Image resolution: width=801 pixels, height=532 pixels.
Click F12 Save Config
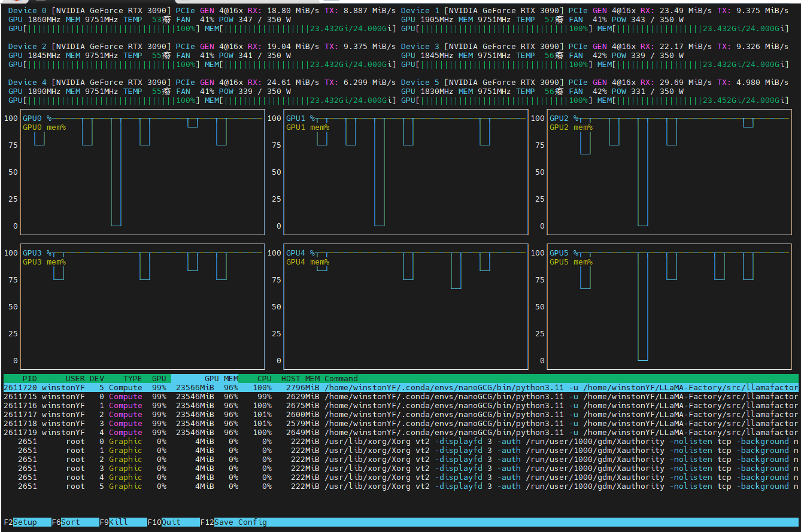pyautogui.click(x=233, y=522)
